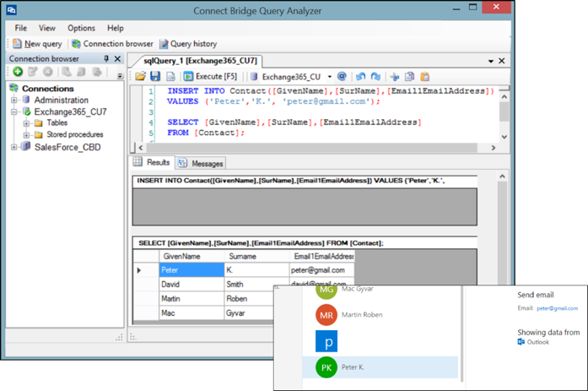588x391 pixels.
Task: Click the clipboard paste icon
Action: pyautogui.click(x=425, y=77)
